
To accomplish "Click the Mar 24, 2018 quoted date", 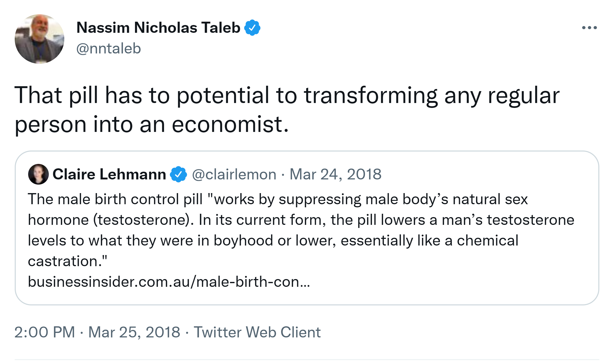I will coord(335,174).
